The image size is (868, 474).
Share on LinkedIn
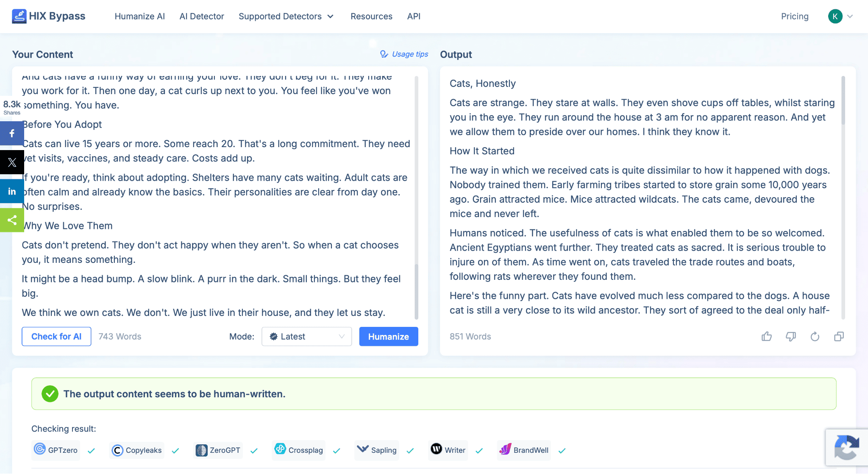tap(12, 191)
